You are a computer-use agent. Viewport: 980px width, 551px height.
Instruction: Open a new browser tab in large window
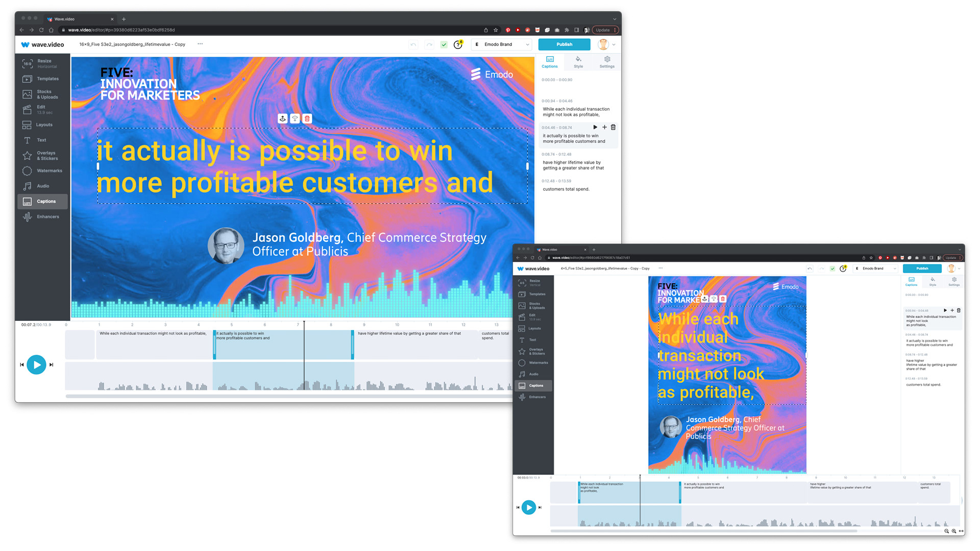pyautogui.click(x=124, y=19)
